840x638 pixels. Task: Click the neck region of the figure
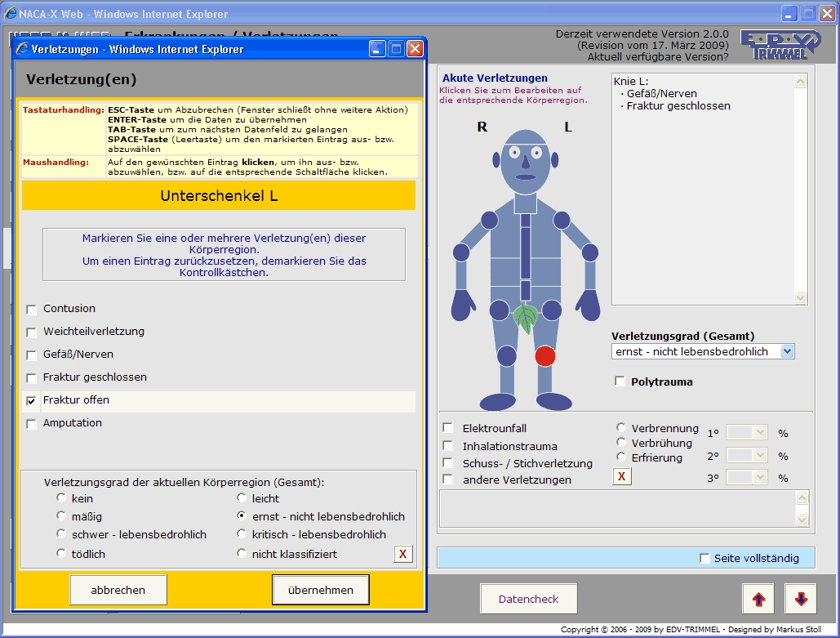[x=526, y=203]
